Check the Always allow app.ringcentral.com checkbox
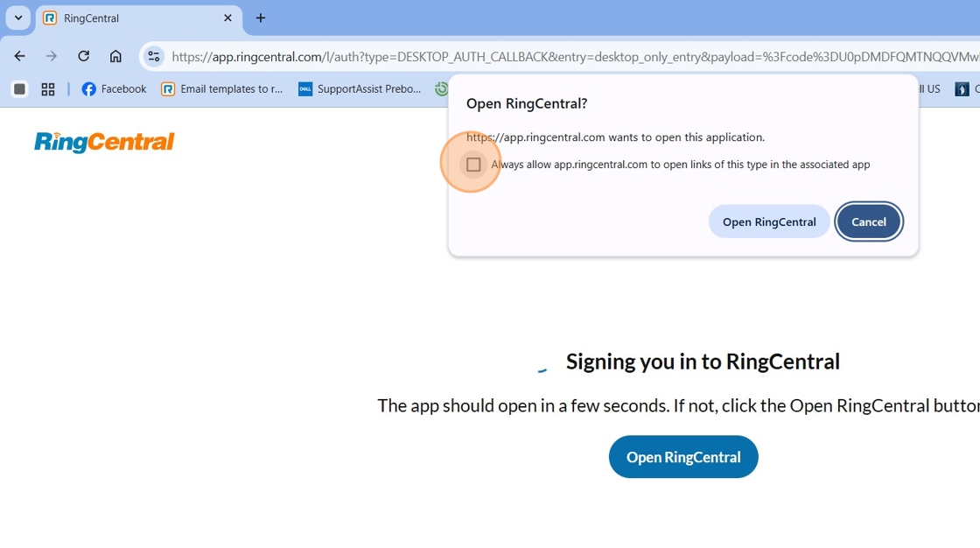 (x=473, y=165)
